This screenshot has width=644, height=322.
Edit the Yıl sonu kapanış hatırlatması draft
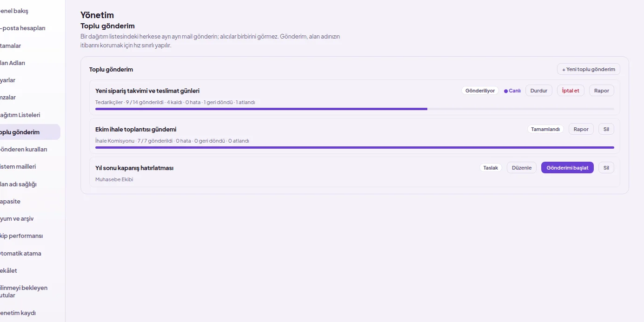tap(522, 168)
